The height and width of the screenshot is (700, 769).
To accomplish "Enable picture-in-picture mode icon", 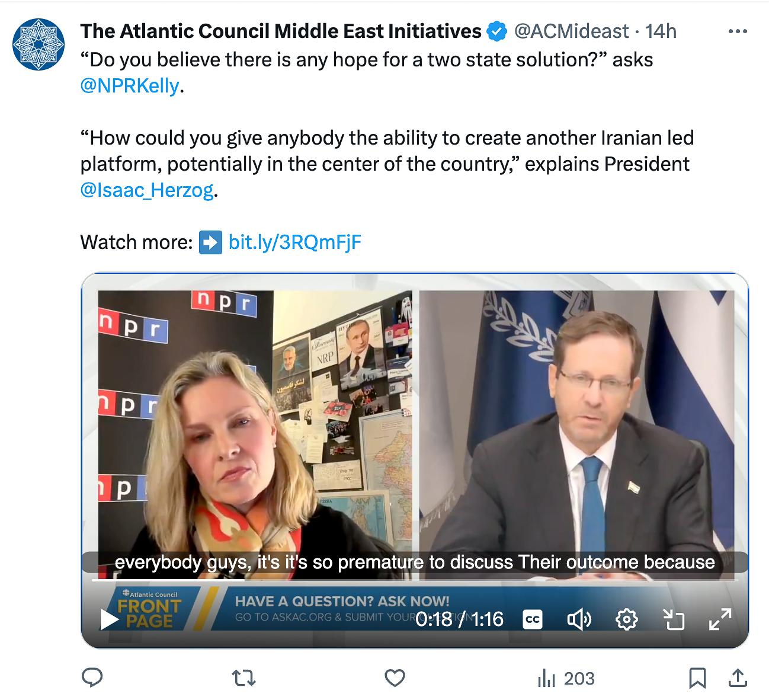I will click(674, 619).
